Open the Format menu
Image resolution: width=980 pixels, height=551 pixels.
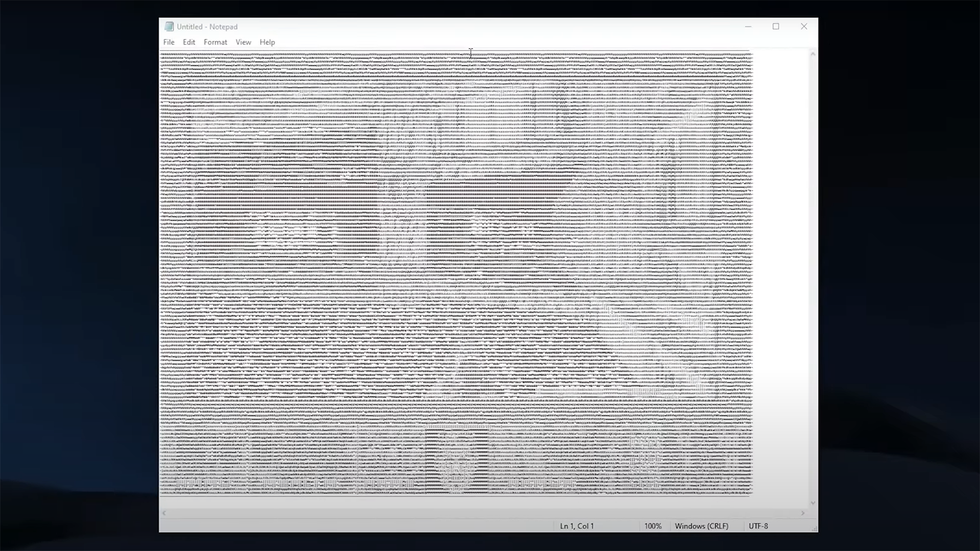[x=215, y=42]
